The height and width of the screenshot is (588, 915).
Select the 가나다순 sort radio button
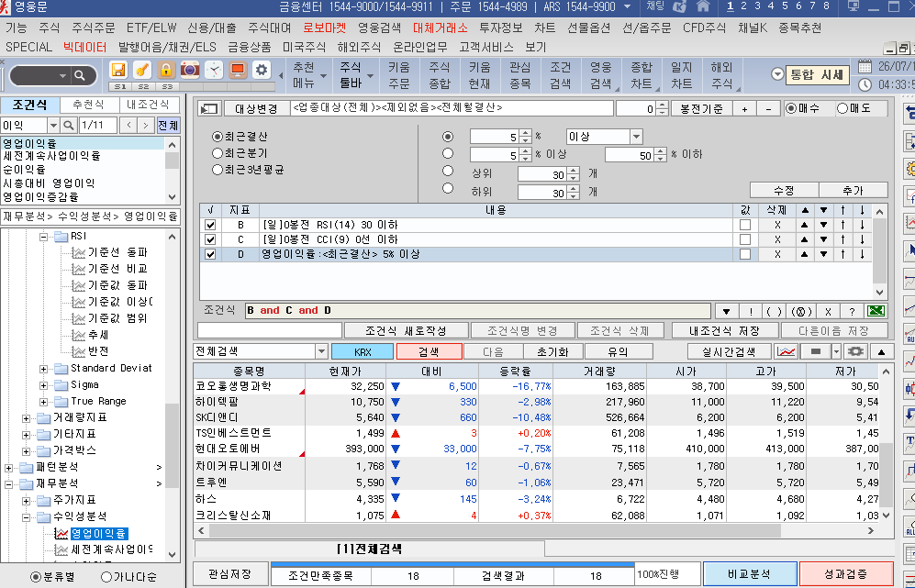point(106,577)
